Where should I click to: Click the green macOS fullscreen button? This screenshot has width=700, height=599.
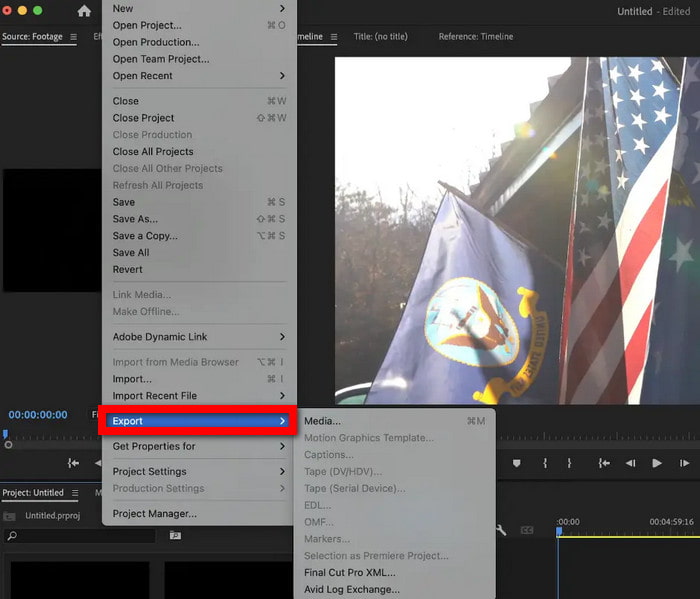[x=38, y=10]
